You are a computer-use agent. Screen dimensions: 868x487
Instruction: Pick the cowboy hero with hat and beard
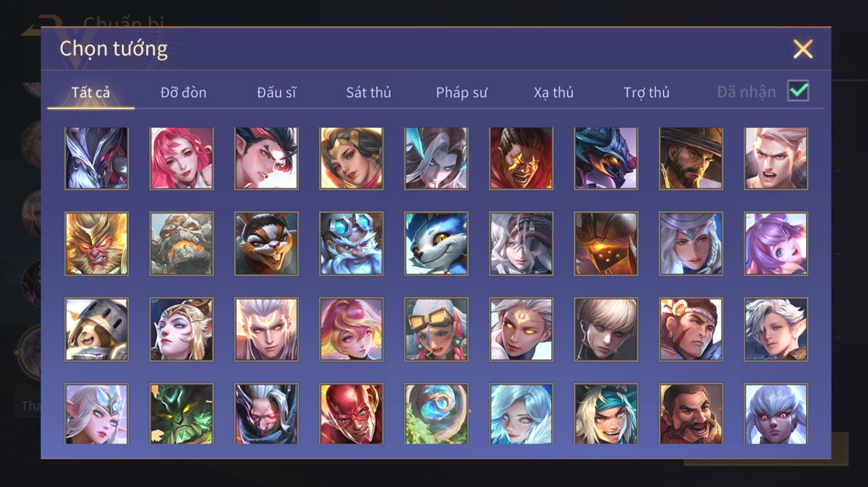click(x=691, y=158)
